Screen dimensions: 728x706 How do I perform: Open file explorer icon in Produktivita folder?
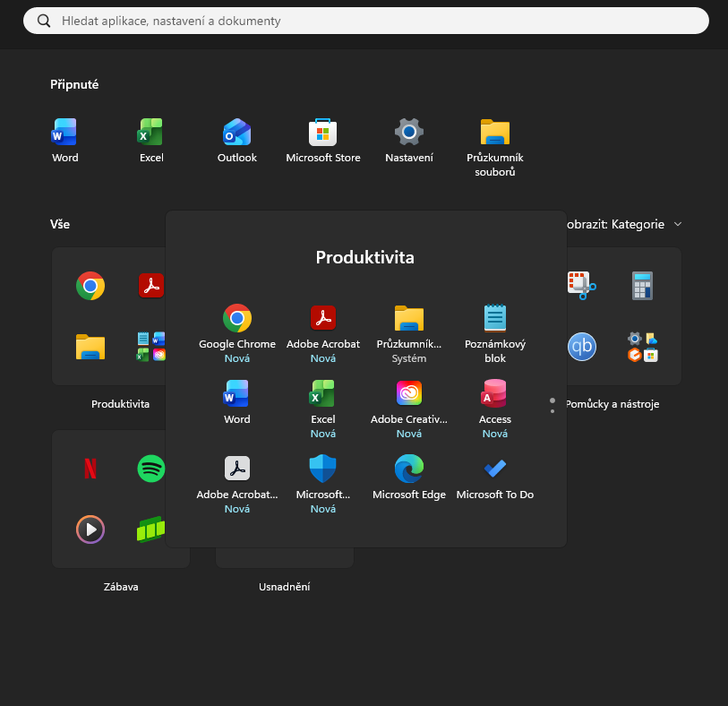coord(90,347)
